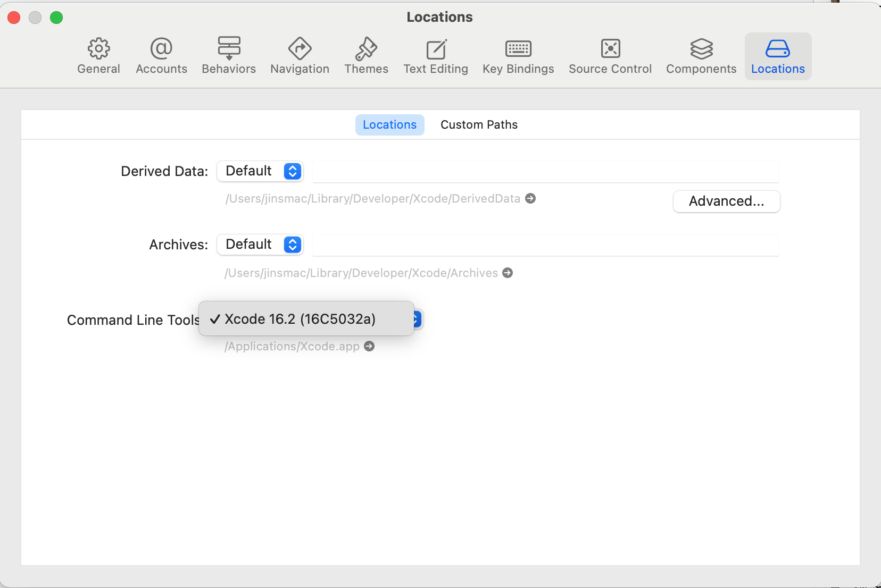The width and height of the screenshot is (881, 588).
Task: Open the Navigation settings pane
Action: pyautogui.click(x=300, y=55)
